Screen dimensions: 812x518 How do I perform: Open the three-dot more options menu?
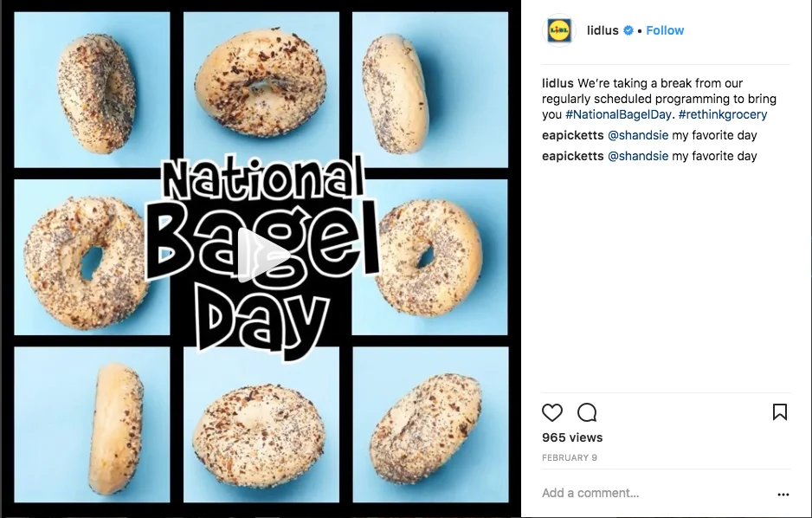783,495
